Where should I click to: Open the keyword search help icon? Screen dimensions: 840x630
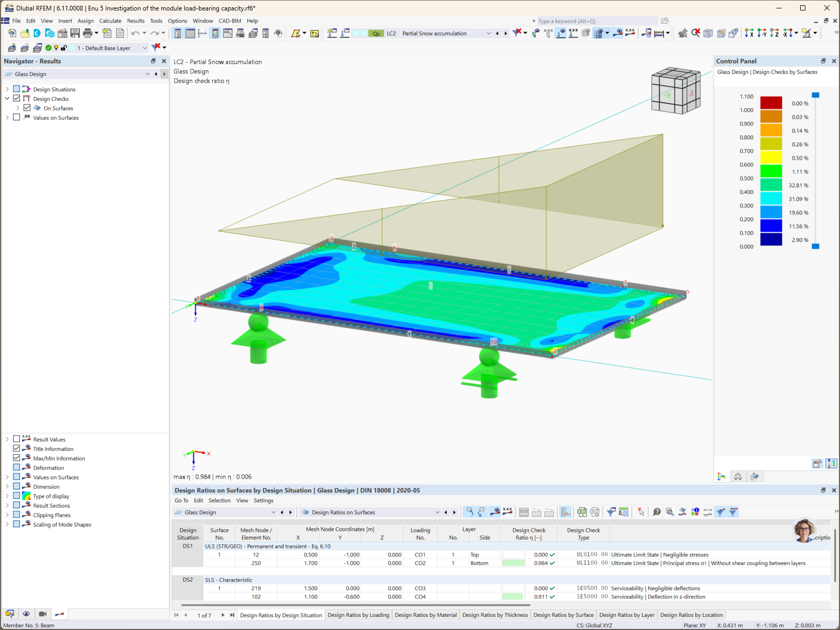click(664, 20)
